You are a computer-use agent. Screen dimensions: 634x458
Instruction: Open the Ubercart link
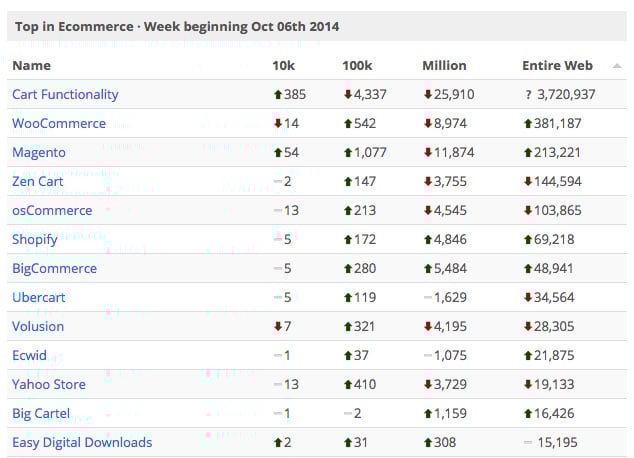(x=39, y=298)
